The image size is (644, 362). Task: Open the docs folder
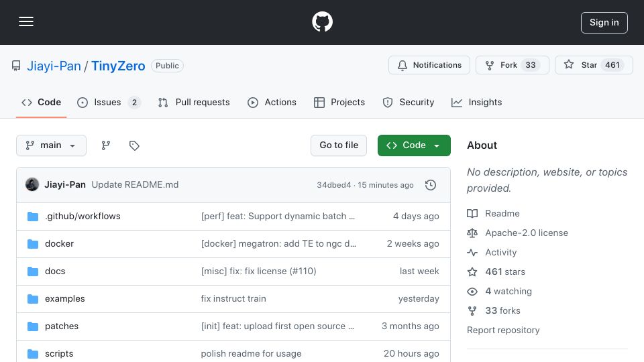pos(55,271)
